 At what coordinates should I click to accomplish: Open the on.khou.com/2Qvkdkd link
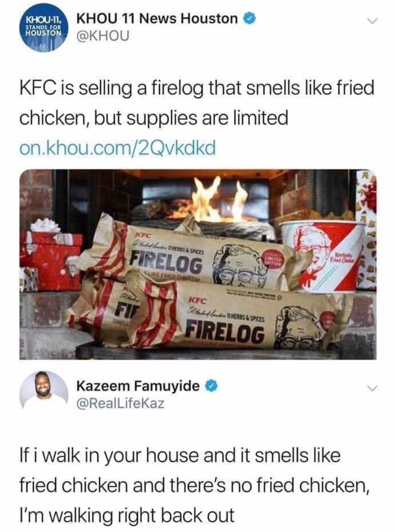(117, 147)
